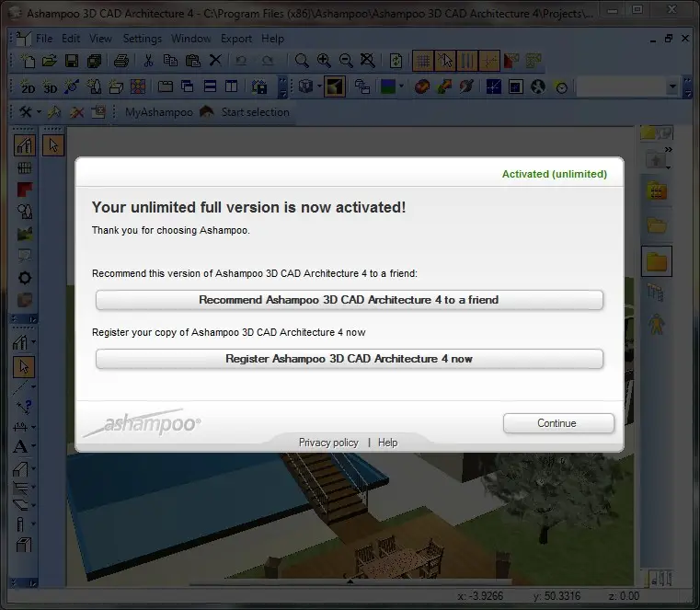Click the blue-green background color swatch

pyautogui.click(x=388, y=86)
